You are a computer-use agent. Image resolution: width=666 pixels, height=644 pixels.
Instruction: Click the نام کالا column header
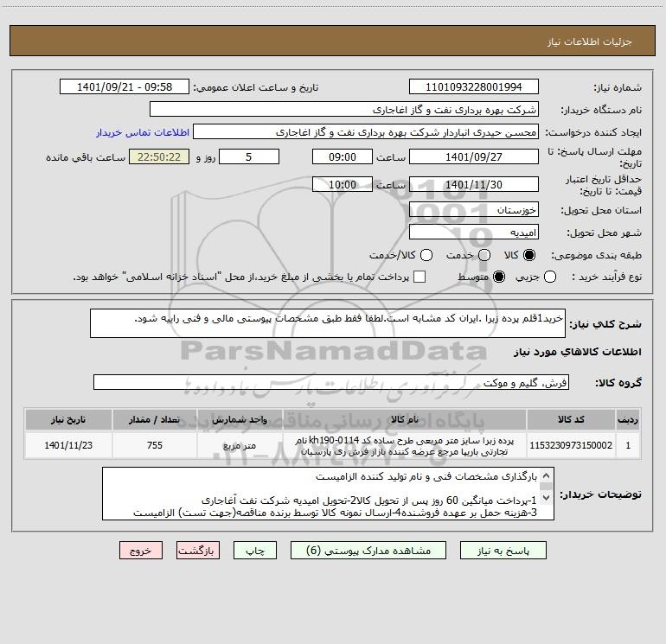click(405, 419)
